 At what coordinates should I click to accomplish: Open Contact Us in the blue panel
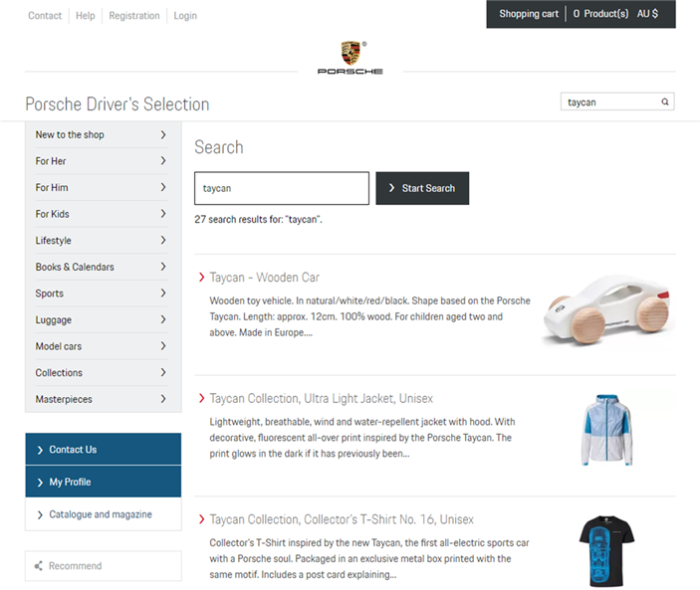(73, 450)
